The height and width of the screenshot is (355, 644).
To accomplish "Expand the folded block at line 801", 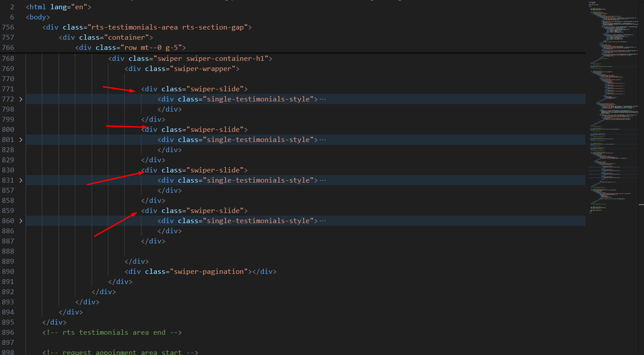I will (21, 140).
